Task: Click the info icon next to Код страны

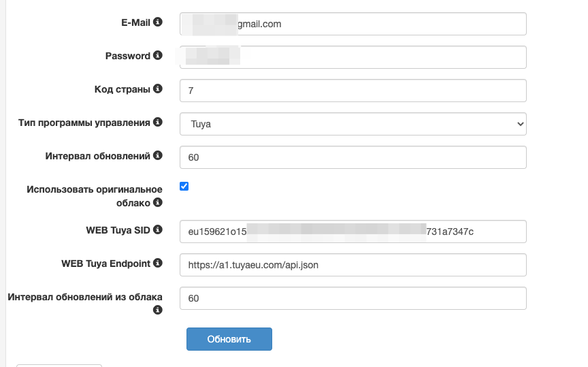Action: point(158,89)
